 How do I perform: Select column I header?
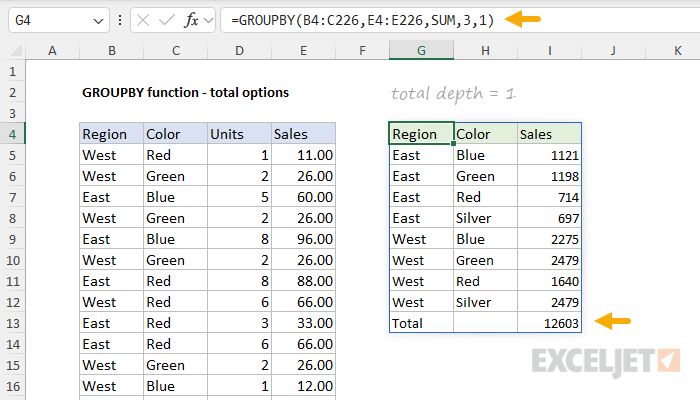point(550,50)
